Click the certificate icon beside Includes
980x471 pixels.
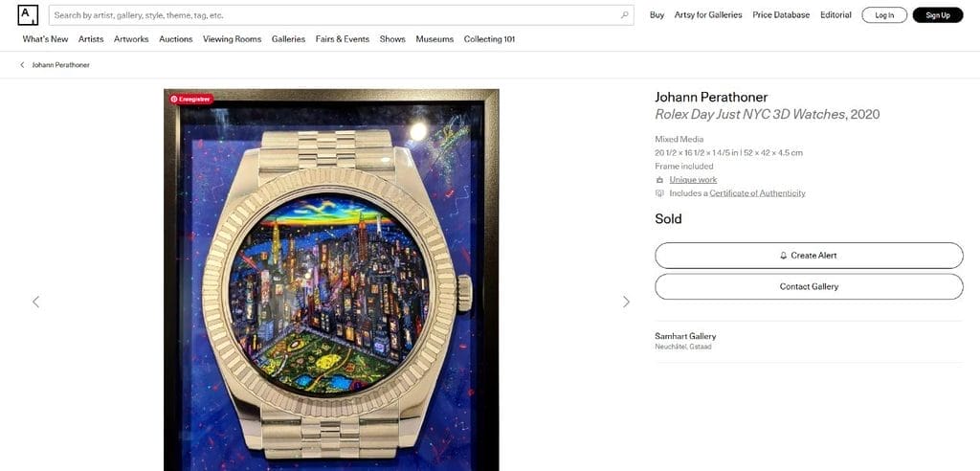pyautogui.click(x=659, y=193)
